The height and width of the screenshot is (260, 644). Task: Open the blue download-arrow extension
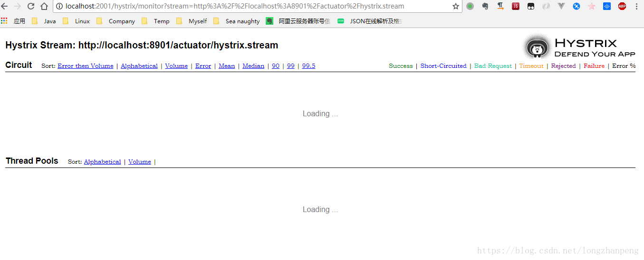[x=607, y=6]
